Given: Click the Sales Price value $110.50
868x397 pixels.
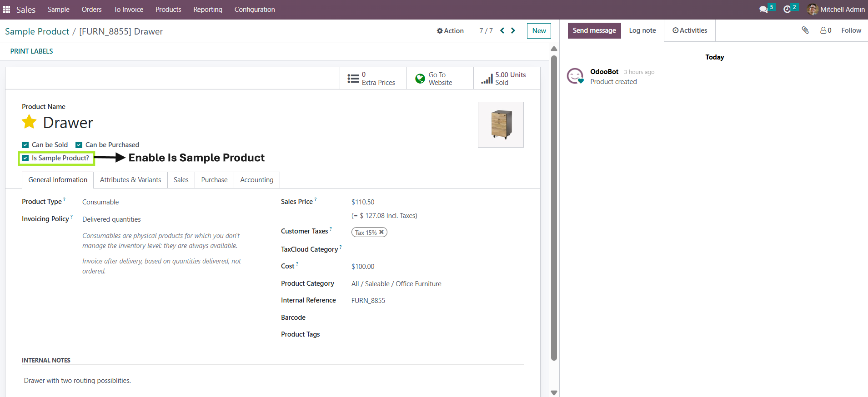Looking at the screenshot, I should [x=363, y=202].
